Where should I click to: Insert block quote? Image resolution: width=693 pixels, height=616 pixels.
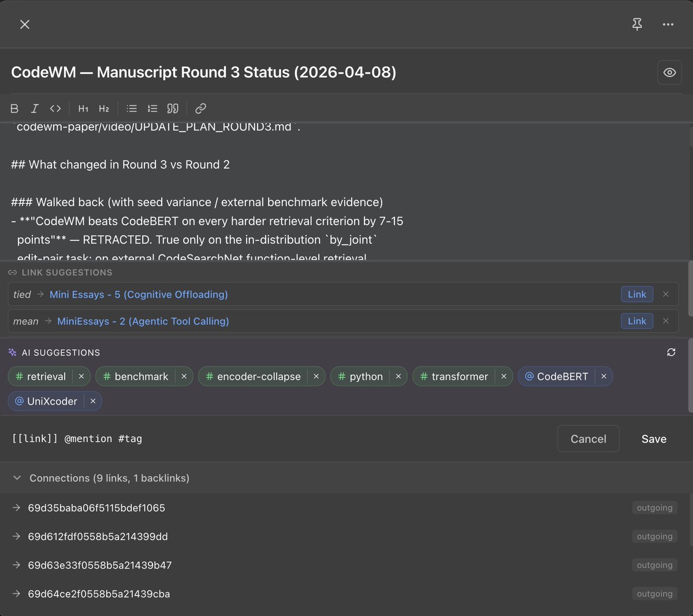pos(173,109)
